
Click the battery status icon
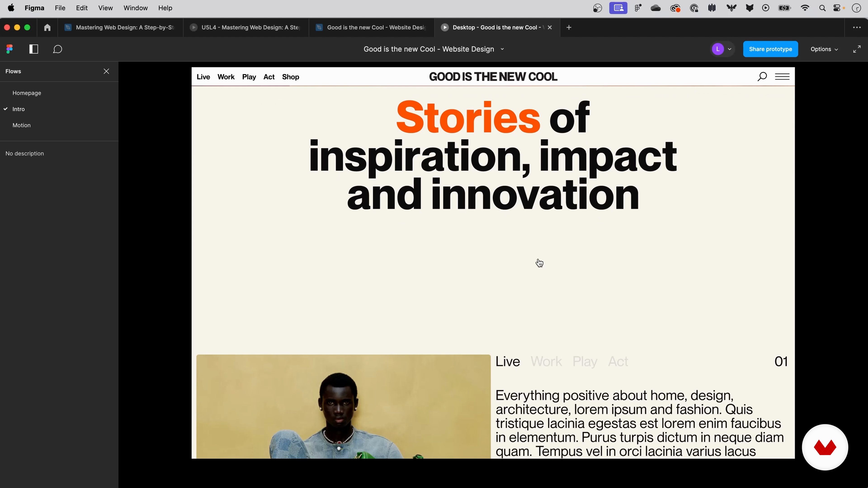(x=784, y=8)
